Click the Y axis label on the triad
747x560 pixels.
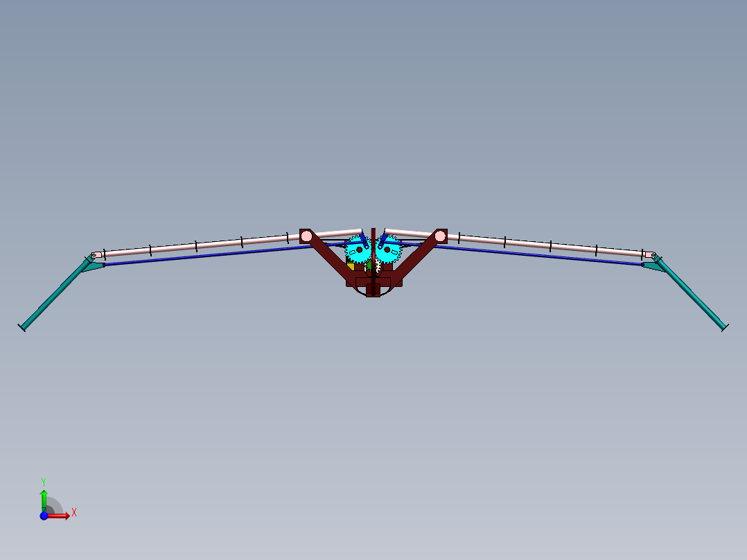44,481
